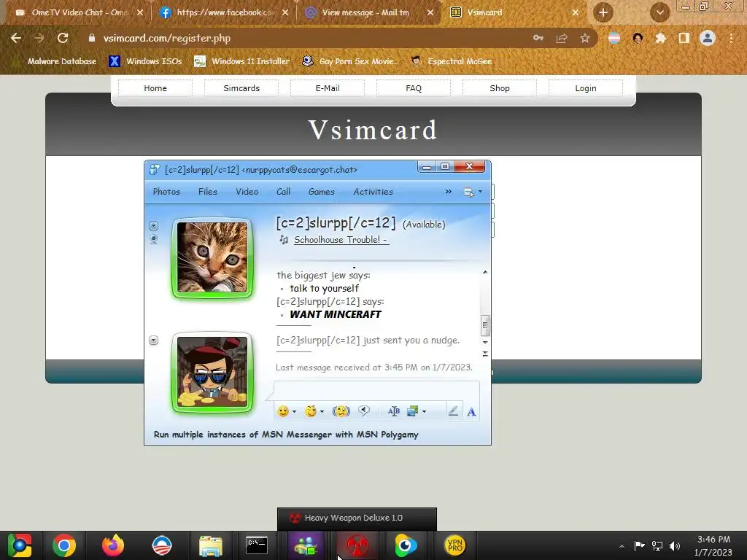This screenshot has height=560, width=747.
Task: Expand the Messenger toolbar overflow chevron
Action: (x=449, y=192)
